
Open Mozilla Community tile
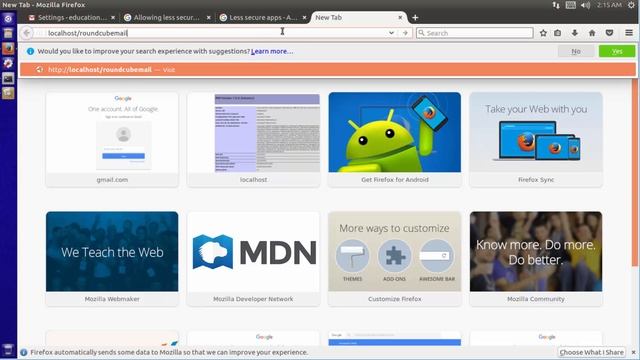(536, 258)
